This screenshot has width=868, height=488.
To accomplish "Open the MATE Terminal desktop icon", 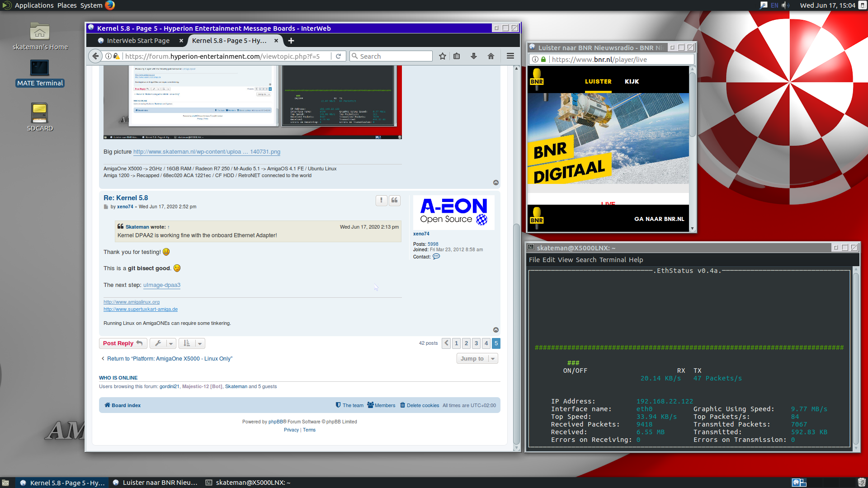I will (x=40, y=73).
